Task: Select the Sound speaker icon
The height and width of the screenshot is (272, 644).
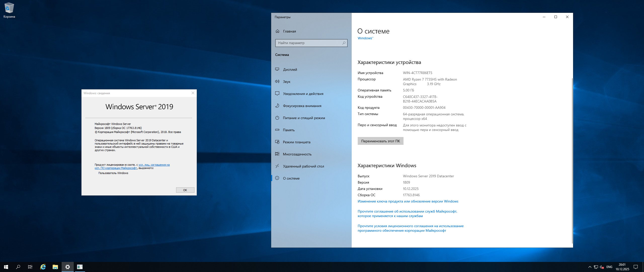Action: click(x=277, y=81)
